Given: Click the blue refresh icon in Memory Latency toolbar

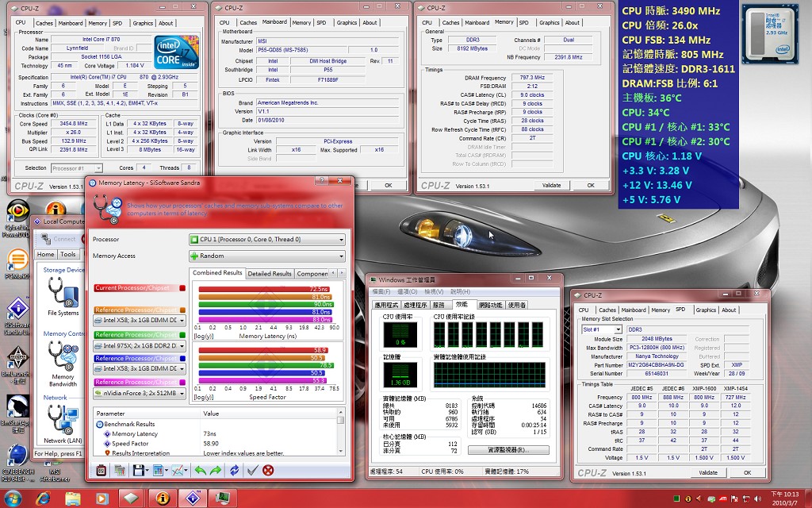Looking at the screenshot, I should [x=234, y=470].
